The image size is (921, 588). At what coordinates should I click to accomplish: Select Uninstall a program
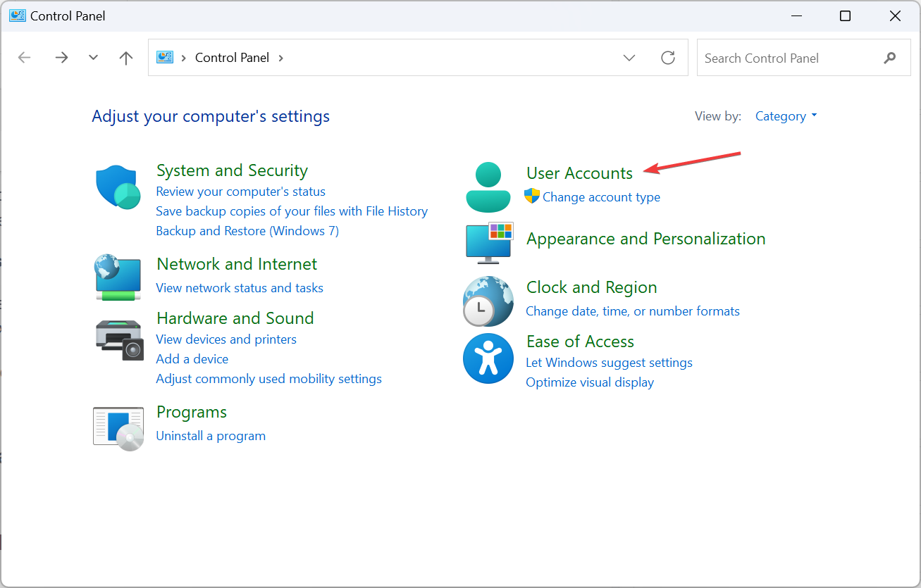click(x=211, y=436)
